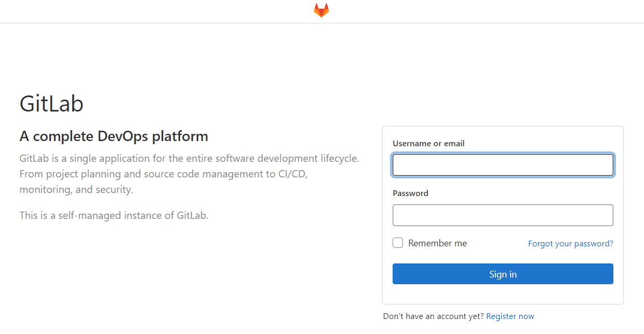
Task: Click the self-managed instance description text
Action: [x=114, y=215]
